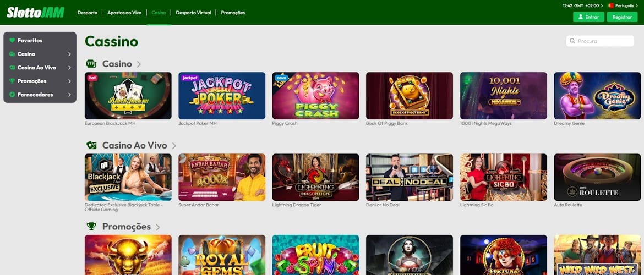
Task: Open the Fortuna promo game tile
Action: [x=504, y=255]
